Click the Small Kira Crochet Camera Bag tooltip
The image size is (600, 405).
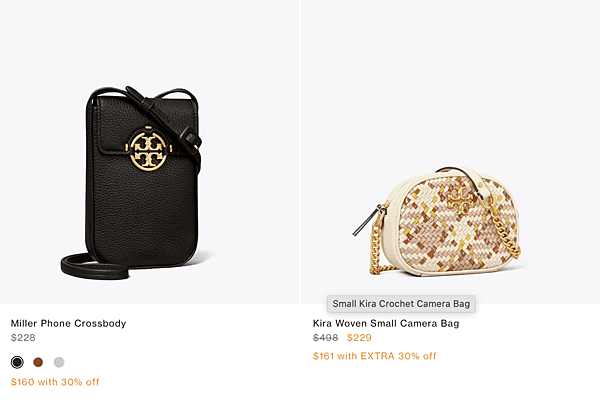401,304
